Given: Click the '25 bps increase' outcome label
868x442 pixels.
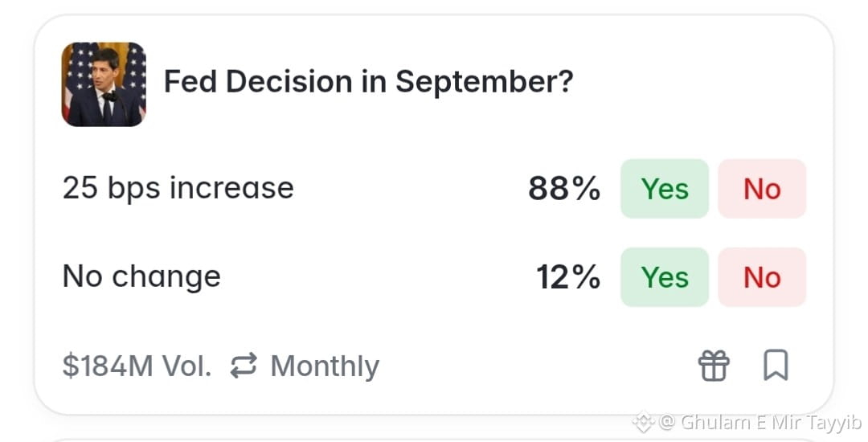Looking at the screenshot, I should [x=178, y=188].
